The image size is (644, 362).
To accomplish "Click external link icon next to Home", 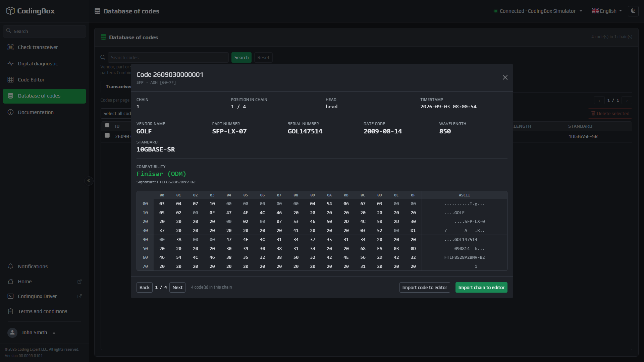I will pos(79,282).
